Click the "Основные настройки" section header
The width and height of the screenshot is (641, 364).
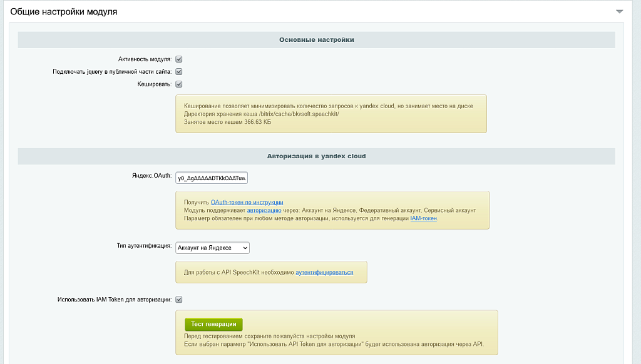(315, 39)
